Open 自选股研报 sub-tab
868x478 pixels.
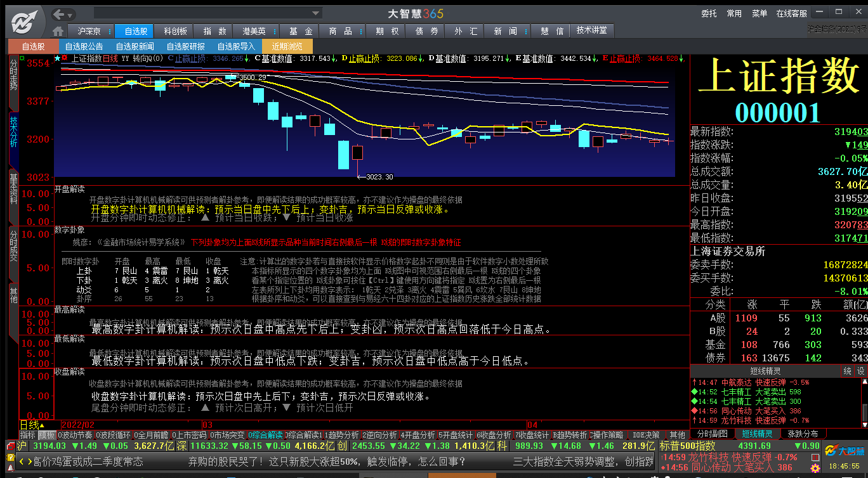pyautogui.click(x=185, y=46)
